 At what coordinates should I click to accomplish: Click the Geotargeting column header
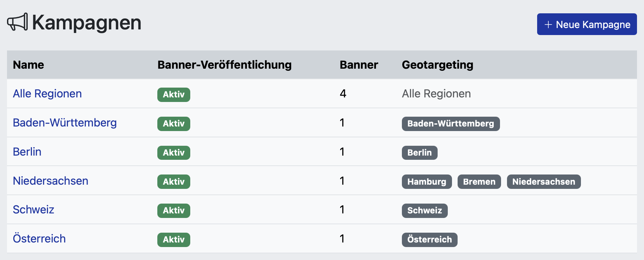(437, 65)
